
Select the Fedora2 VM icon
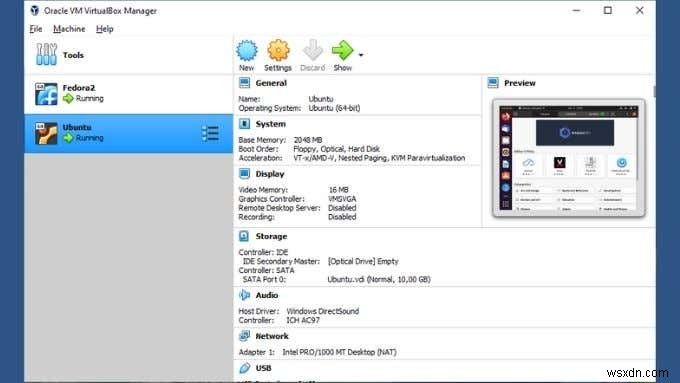(46, 94)
